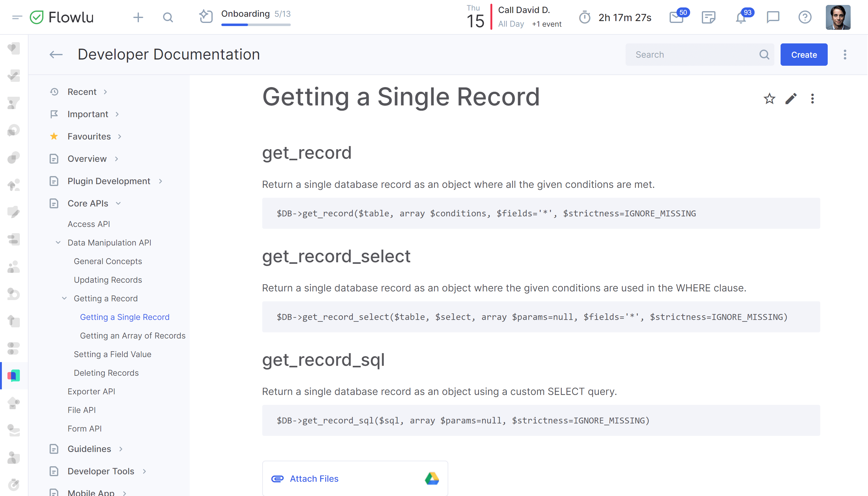
Task: Open the help question mark icon
Action: click(x=805, y=17)
